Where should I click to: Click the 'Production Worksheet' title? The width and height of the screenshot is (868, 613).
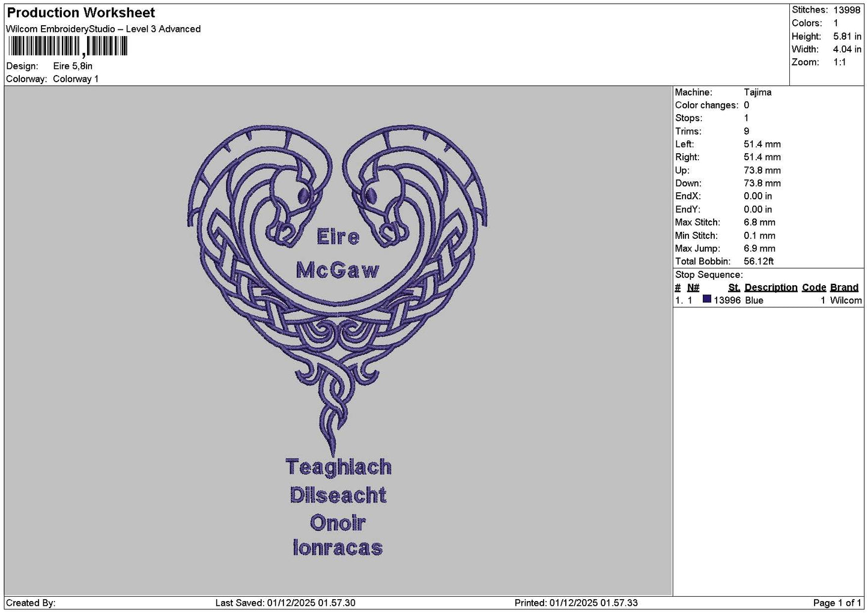tap(80, 13)
